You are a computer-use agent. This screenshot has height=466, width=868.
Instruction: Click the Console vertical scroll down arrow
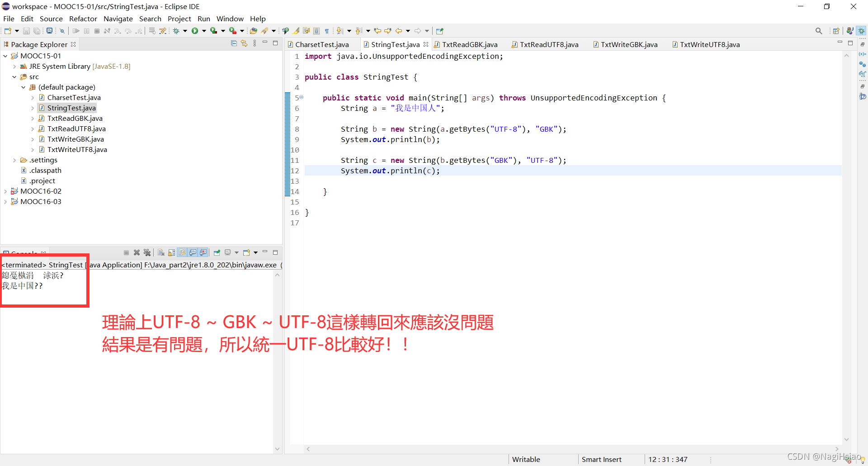[278, 449]
